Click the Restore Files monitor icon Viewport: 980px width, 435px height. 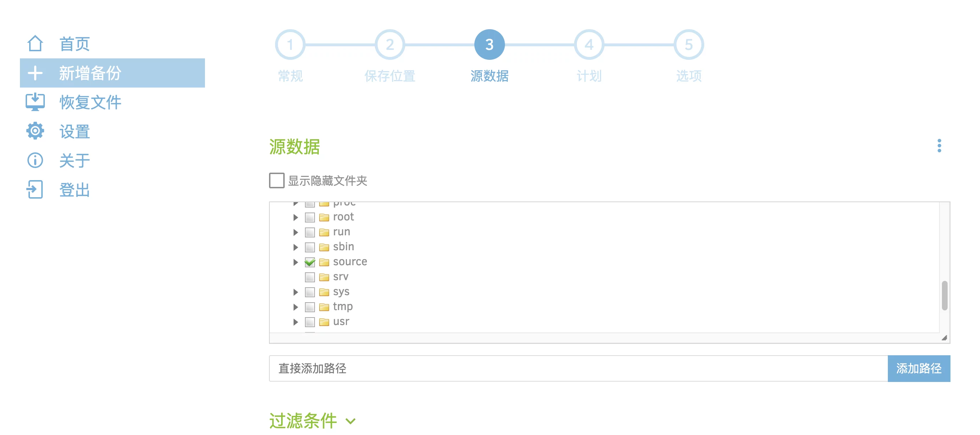pos(35,101)
